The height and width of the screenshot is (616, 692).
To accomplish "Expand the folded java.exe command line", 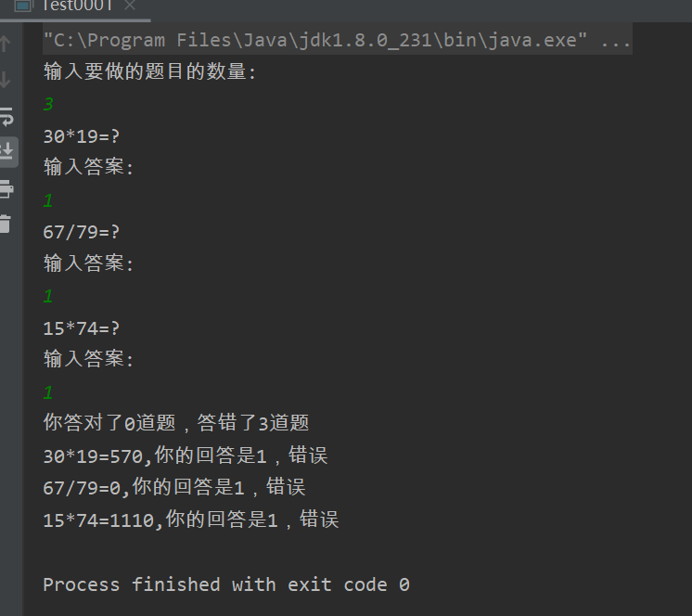I will point(616,41).
